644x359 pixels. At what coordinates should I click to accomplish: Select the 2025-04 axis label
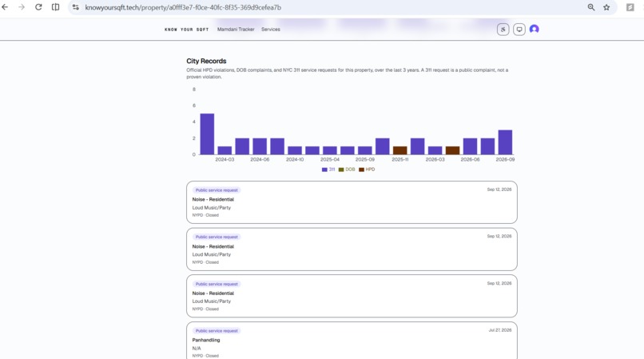pyautogui.click(x=330, y=160)
